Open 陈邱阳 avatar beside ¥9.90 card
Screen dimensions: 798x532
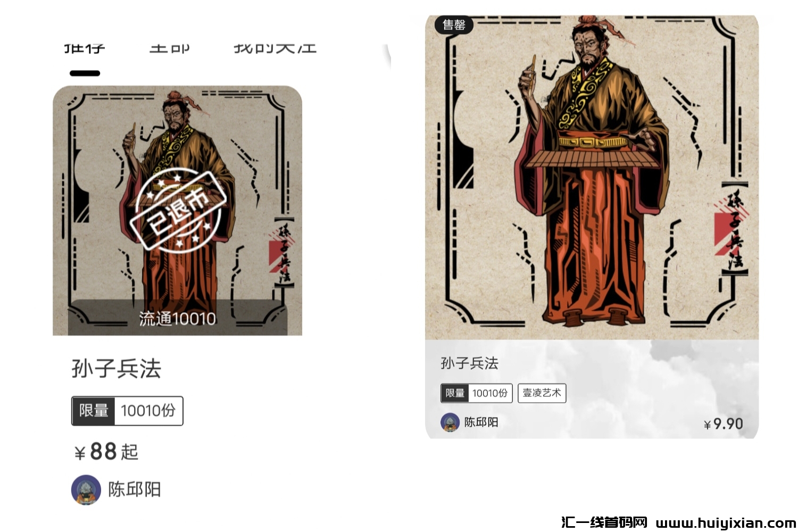[x=450, y=422]
